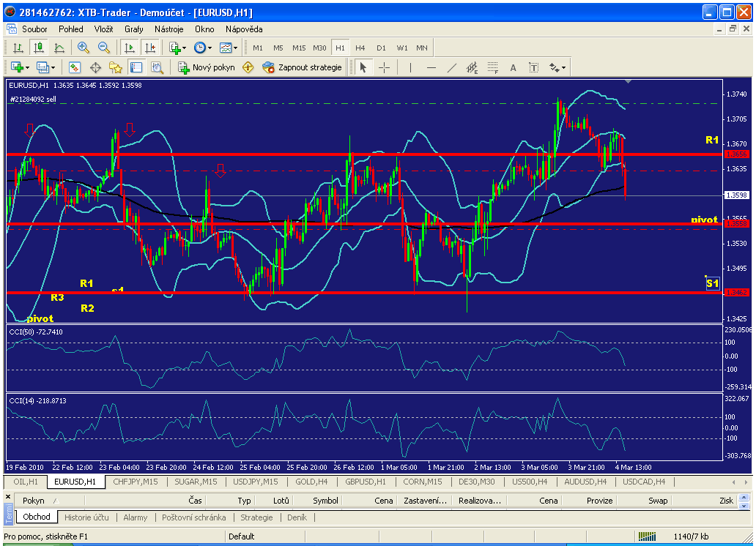This screenshot has width=756, height=546.
Task: Switch chart to bar chart type
Action: pos(18,48)
